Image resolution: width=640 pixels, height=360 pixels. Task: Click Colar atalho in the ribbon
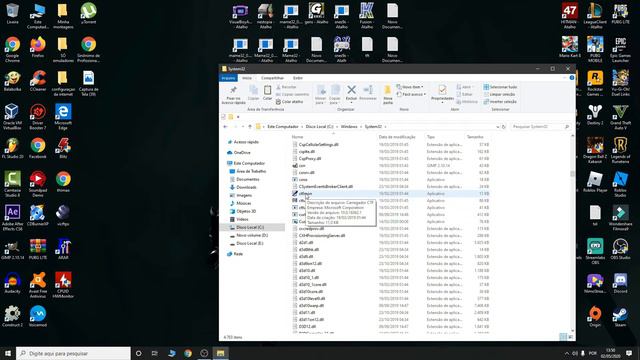coord(289,102)
